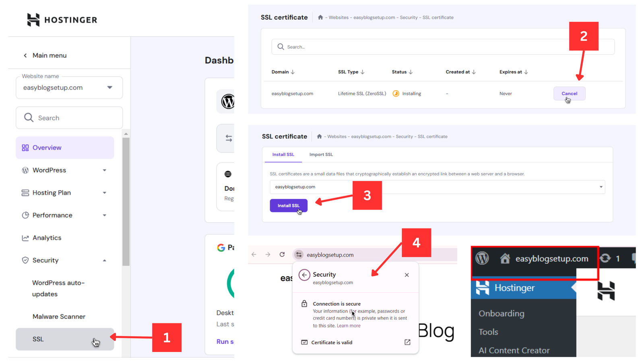Open the Website name dropdown for easyblogsetup.com
The width and height of the screenshot is (644, 362).
pos(69,88)
